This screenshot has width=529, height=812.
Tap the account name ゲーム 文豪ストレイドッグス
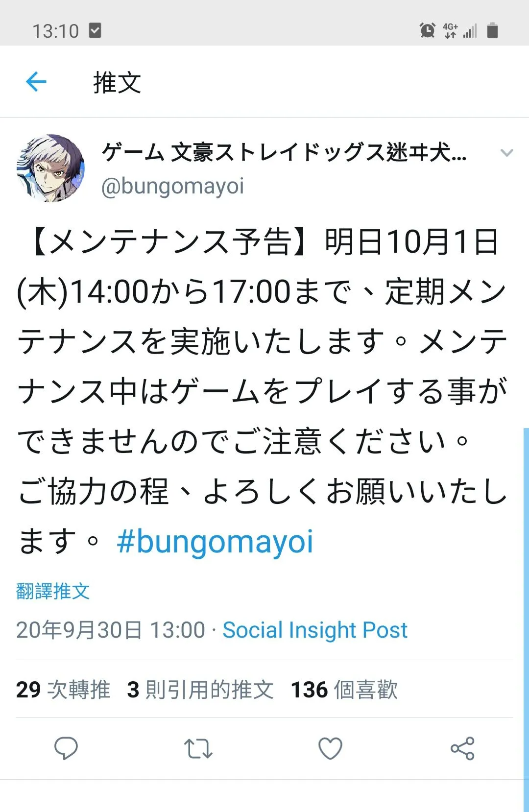(284, 152)
